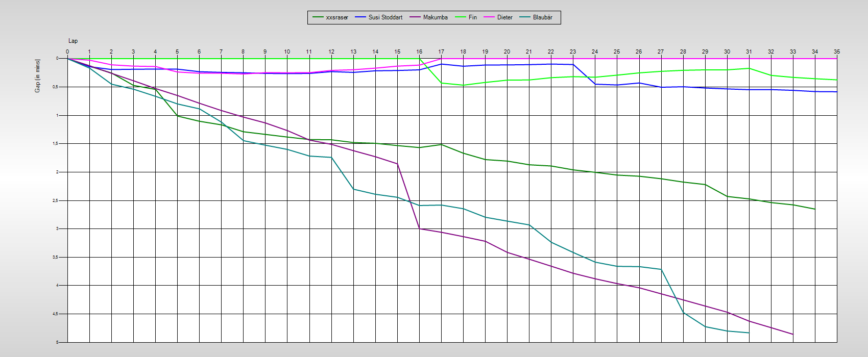This screenshot has height=357, width=868.
Task: Click the Makumba legend entry text
Action: pyautogui.click(x=435, y=17)
